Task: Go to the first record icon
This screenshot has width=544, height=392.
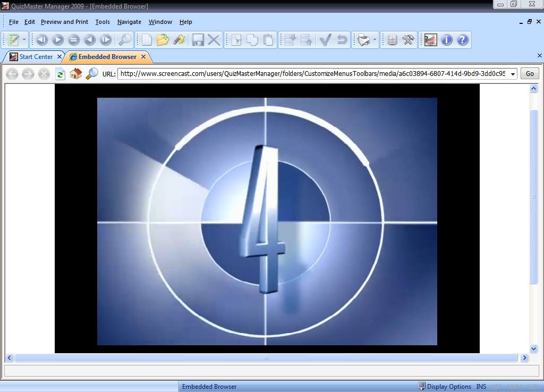Action: coord(42,40)
